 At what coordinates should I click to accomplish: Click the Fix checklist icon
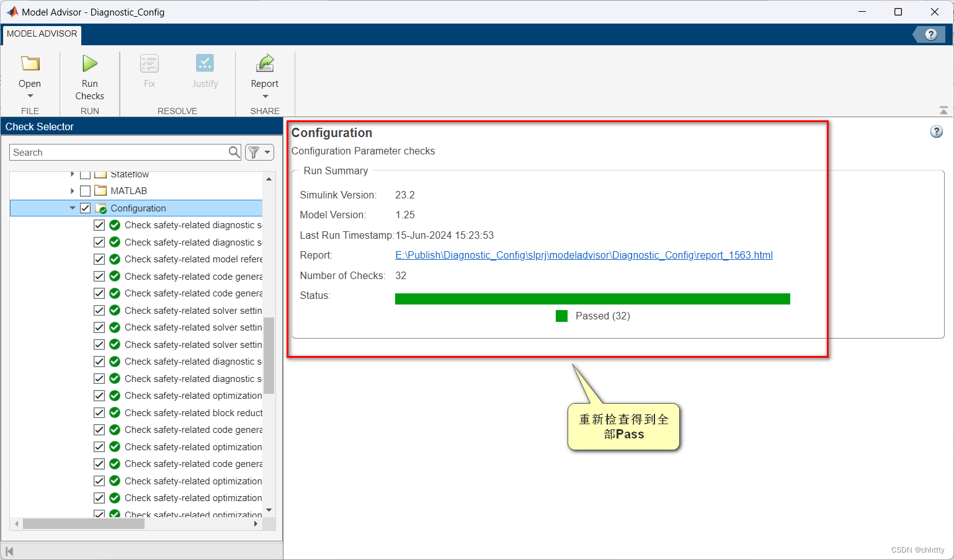coord(149,63)
